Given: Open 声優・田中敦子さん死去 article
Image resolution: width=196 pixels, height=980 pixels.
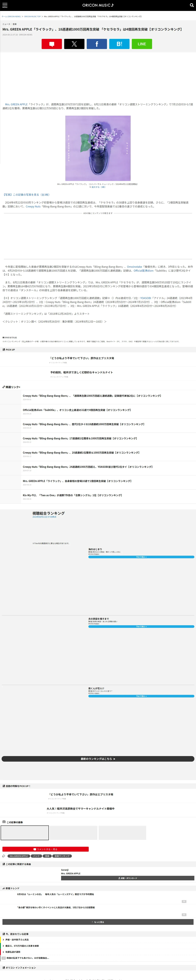Looking at the screenshot, I should coord(17,940).
